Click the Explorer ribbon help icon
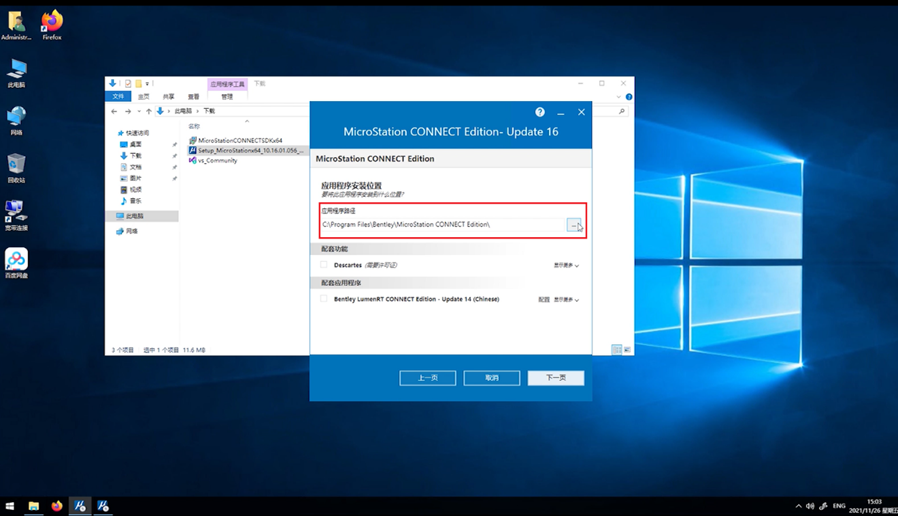The width and height of the screenshot is (898, 516). click(629, 97)
